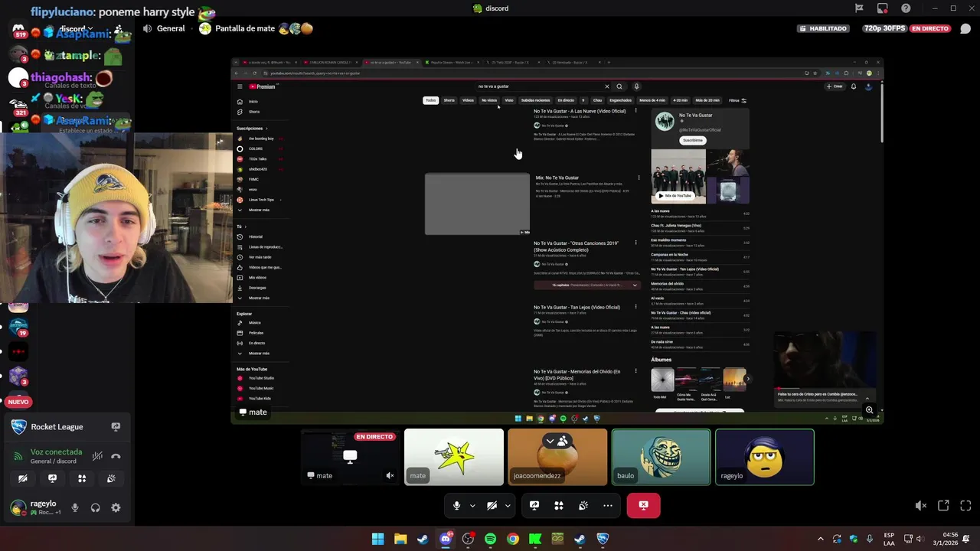Open voice connection signal details icon
980x551 pixels.
tap(18, 456)
